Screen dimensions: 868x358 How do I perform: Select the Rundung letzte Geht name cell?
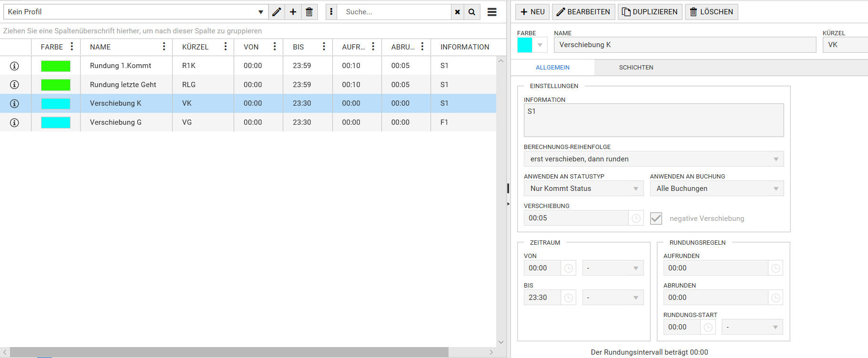tap(126, 85)
